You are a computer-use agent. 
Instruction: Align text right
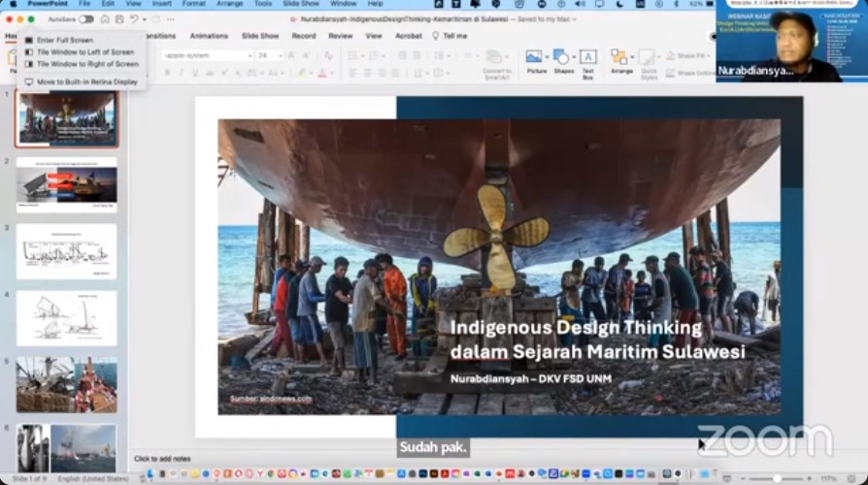click(382, 73)
